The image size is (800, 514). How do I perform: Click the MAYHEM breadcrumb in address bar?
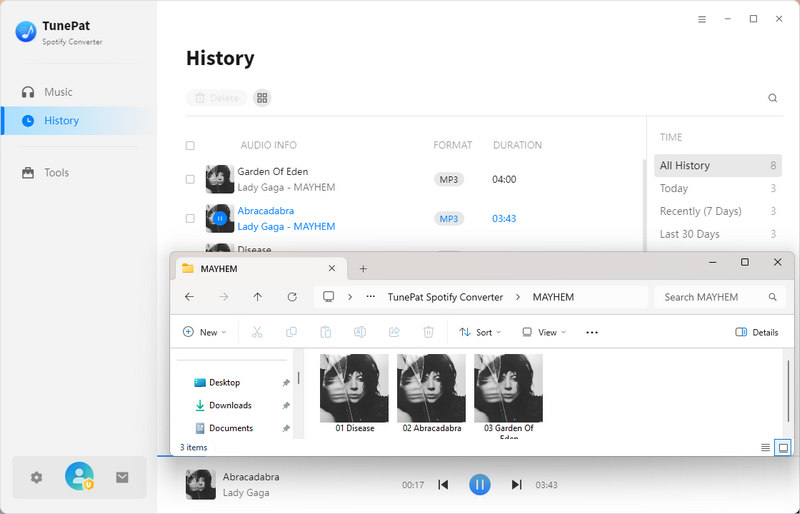pyautogui.click(x=553, y=297)
